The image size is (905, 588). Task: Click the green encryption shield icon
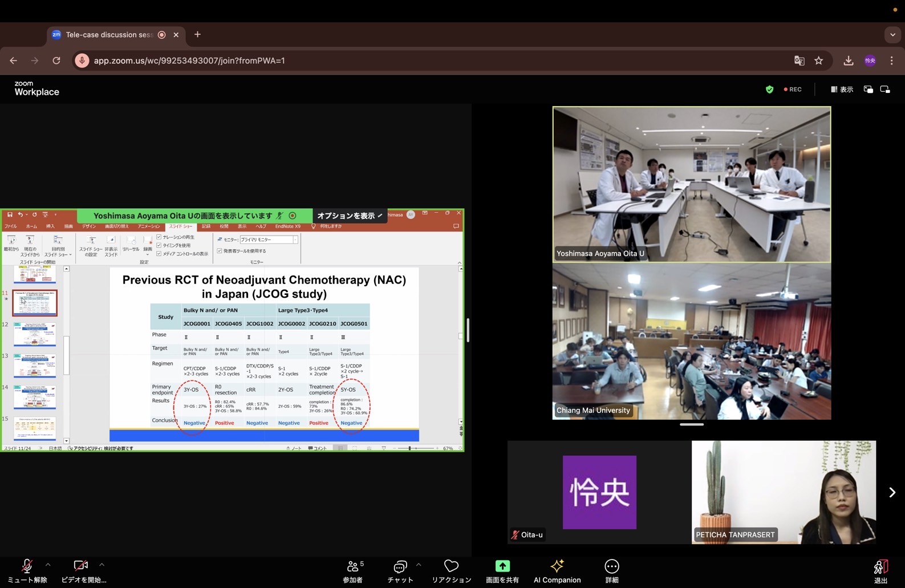(x=769, y=90)
